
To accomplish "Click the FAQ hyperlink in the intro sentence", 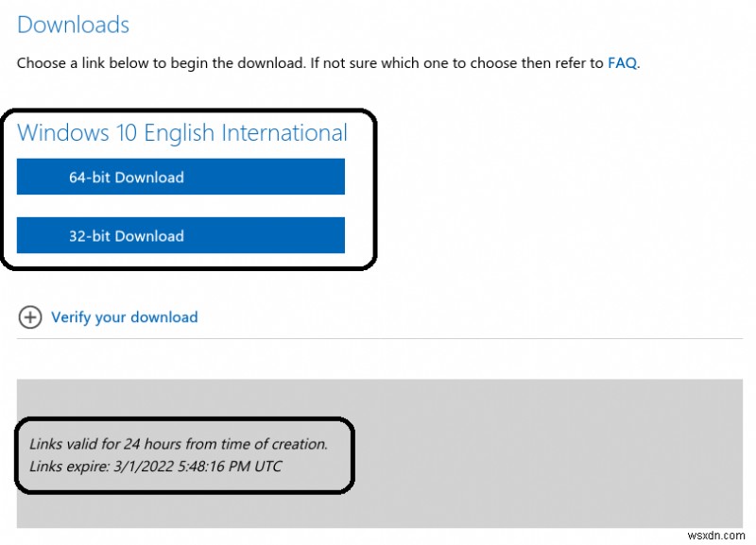I will coord(622,63).
